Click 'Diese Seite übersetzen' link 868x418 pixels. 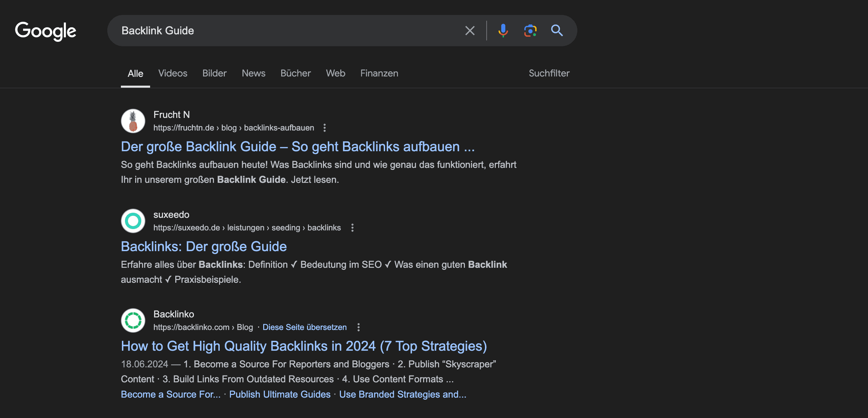(305, 327)
